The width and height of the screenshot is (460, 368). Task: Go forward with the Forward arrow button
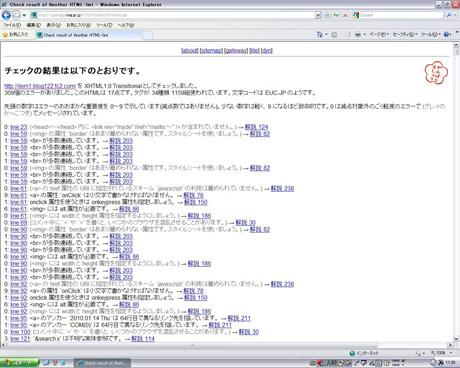click(16, 15)
